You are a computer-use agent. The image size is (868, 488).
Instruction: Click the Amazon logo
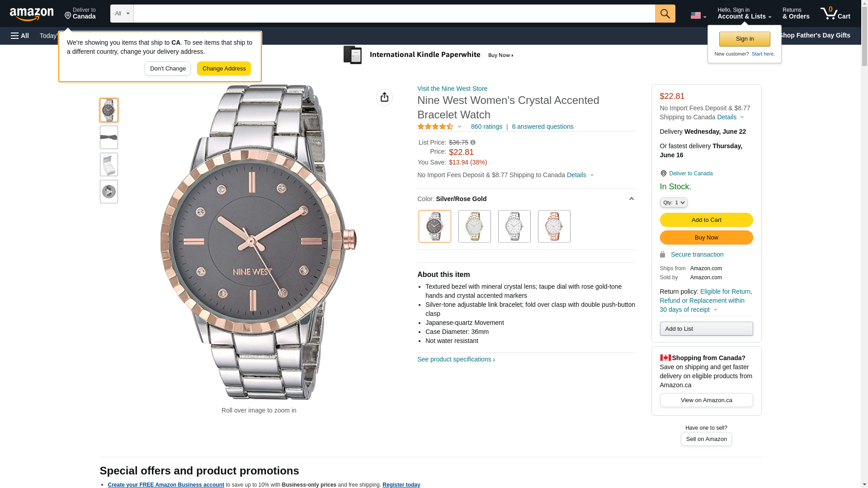pyautogui.click(x=32, y=14)
